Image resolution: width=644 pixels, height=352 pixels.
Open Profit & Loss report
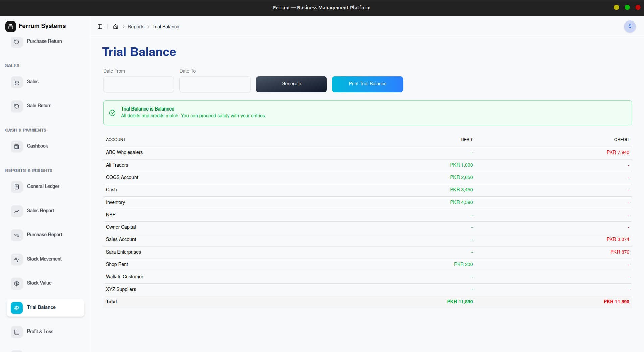[x=45, y=332]
